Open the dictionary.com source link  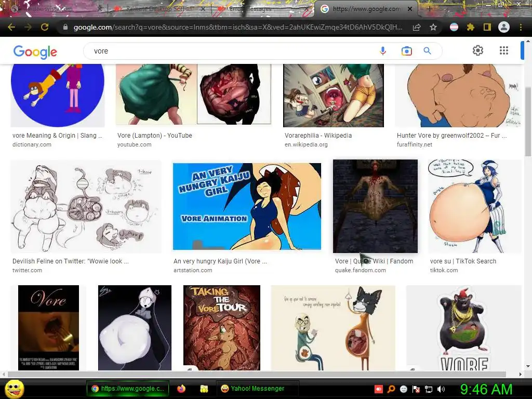32,144
